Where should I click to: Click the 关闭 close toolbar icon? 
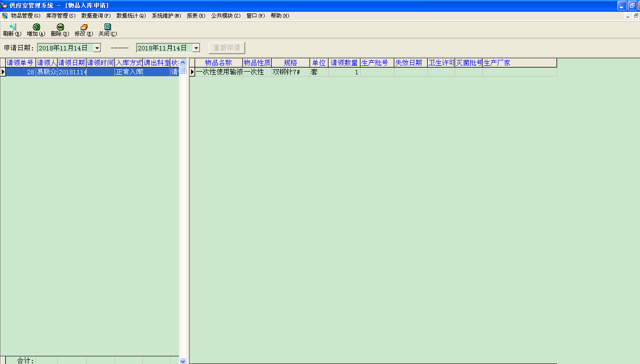point(108,27)
